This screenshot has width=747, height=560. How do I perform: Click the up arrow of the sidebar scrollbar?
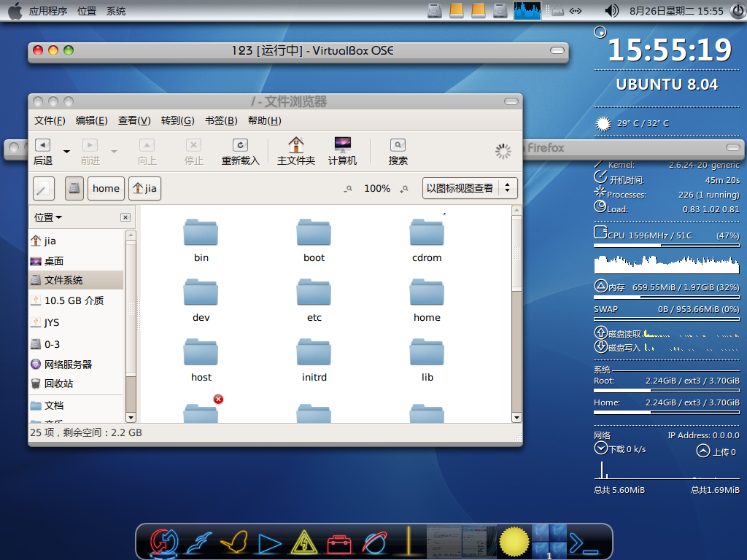[x=131, y=235]
